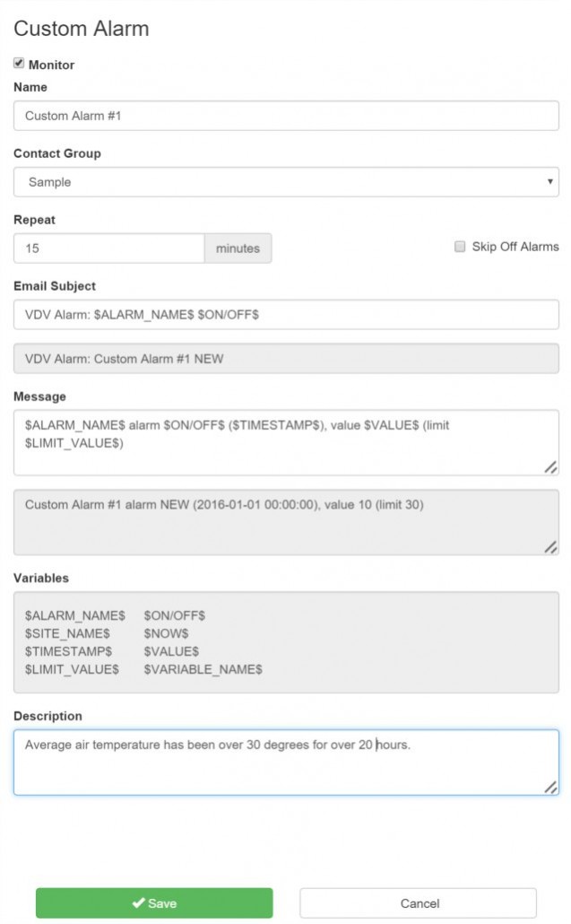The image size is (571, 924).
Task: Click the $SITE_NAME$ variable text
Action: coord(67,633)
